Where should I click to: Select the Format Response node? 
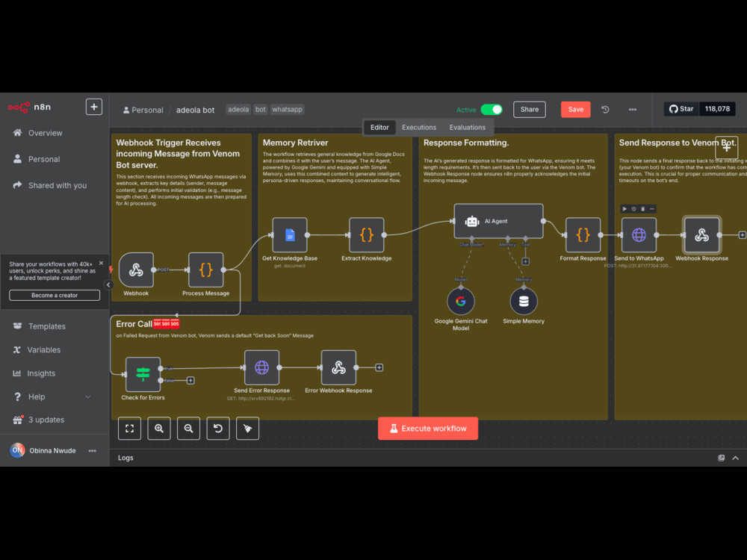(583, 234)
